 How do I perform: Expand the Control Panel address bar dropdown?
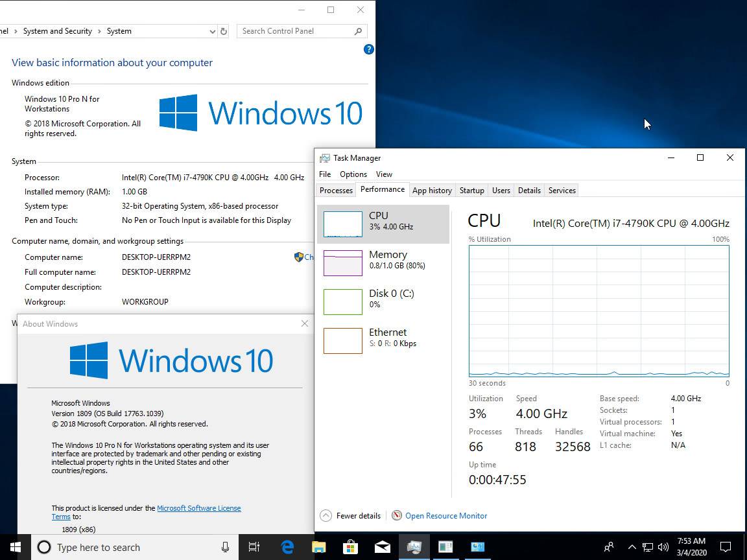(213, 31)
